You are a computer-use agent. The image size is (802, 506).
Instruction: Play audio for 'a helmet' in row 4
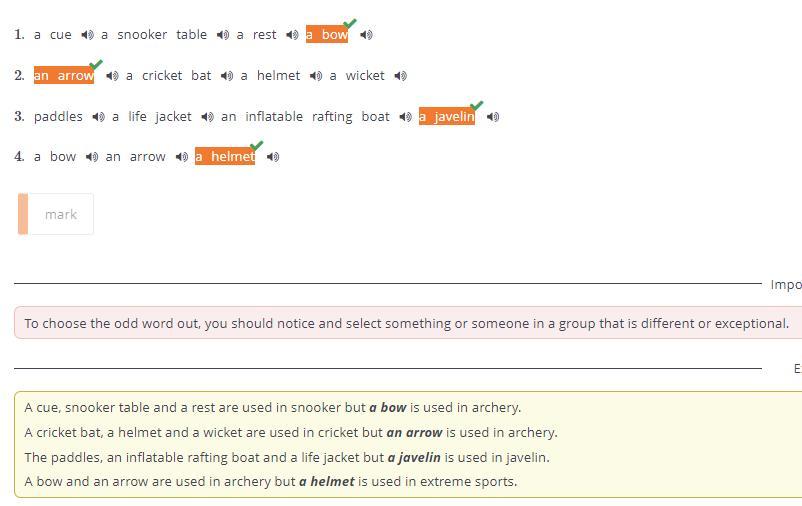click(273, 157)
